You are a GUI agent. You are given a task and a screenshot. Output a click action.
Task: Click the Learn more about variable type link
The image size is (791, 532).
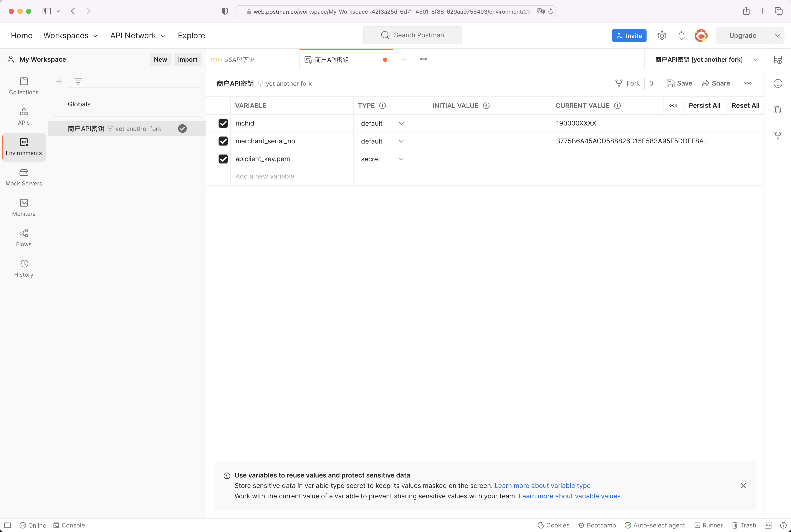[542, 486]
